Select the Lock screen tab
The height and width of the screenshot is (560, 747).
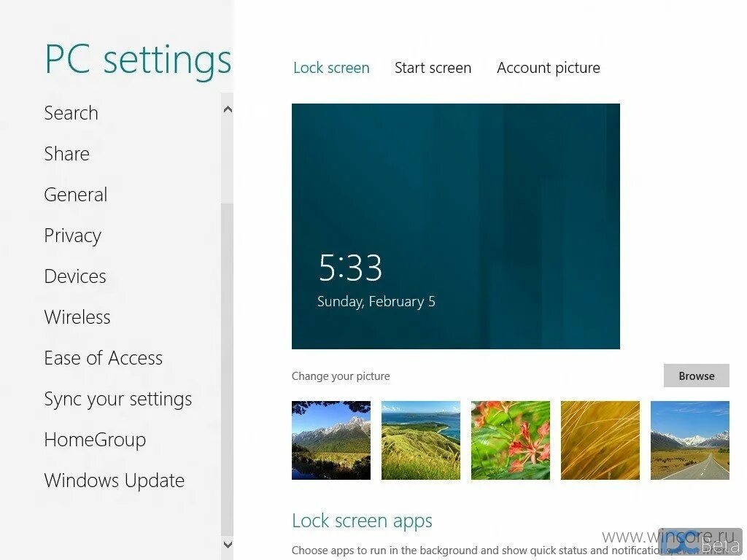[x=331, y=68]
